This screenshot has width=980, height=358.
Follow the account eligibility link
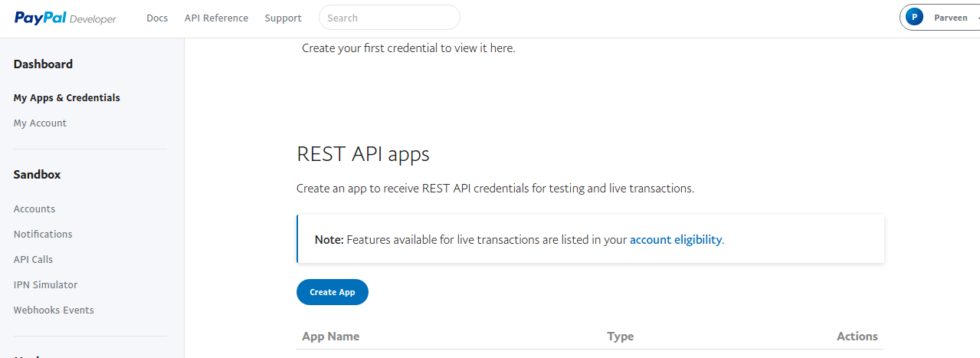click(676, 239)
